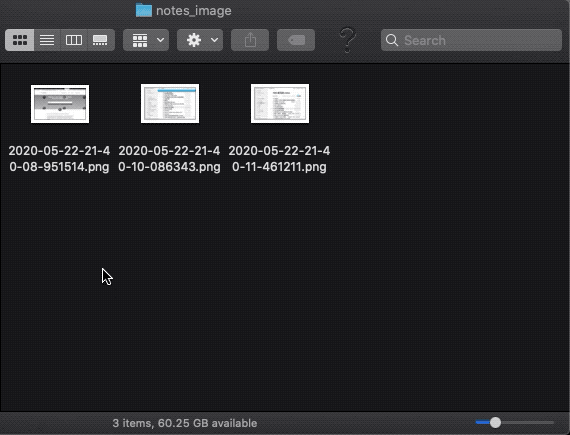The width and height of the screenshot is (570, 435).
Task: Switch to gallery view
Action: pyautogui.click(x=101, y=40)
